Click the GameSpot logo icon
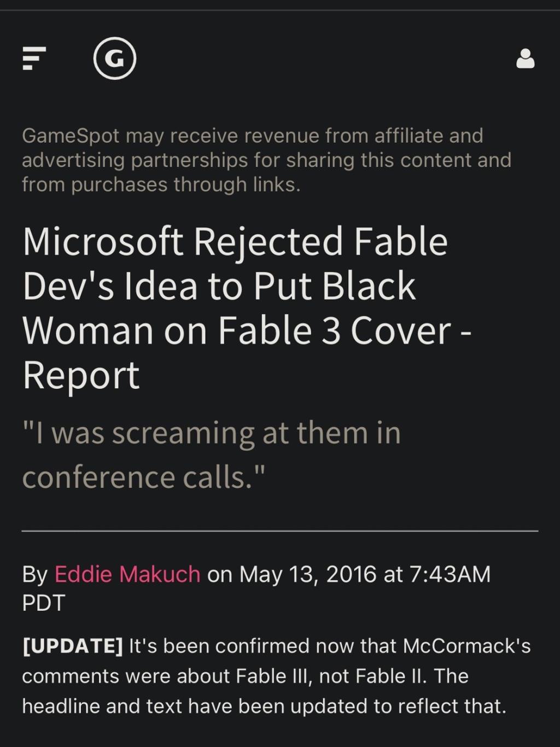Viewport: 560px width, 747px height. 114,58
